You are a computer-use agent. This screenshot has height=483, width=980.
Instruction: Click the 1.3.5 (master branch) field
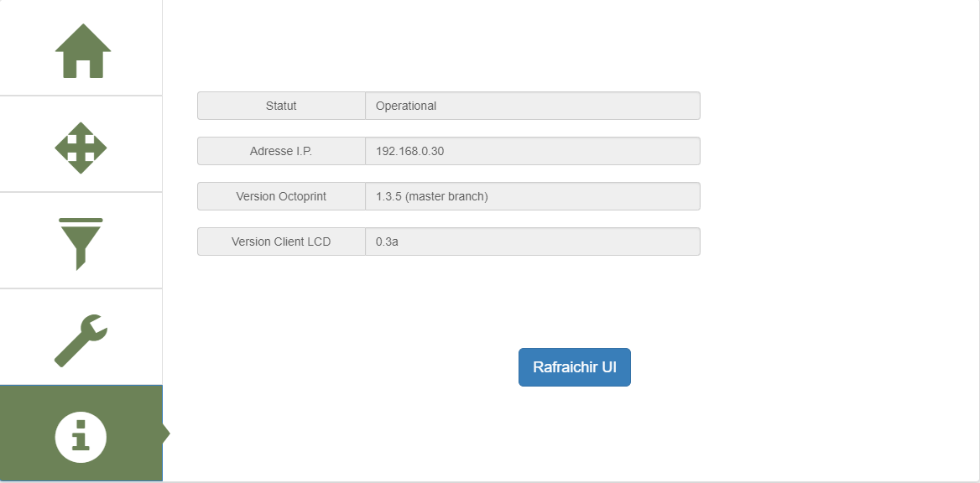pos(532,196)
